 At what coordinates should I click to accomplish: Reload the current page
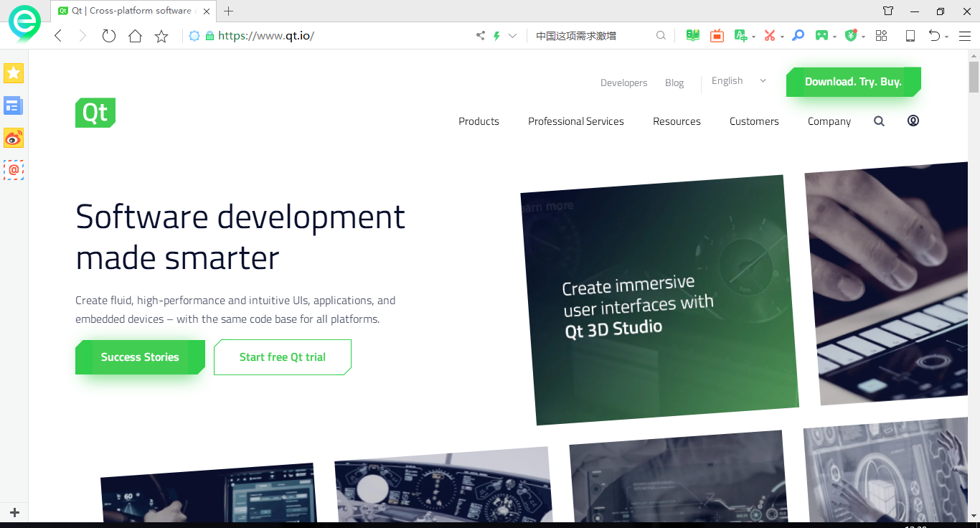click(108, 36)
